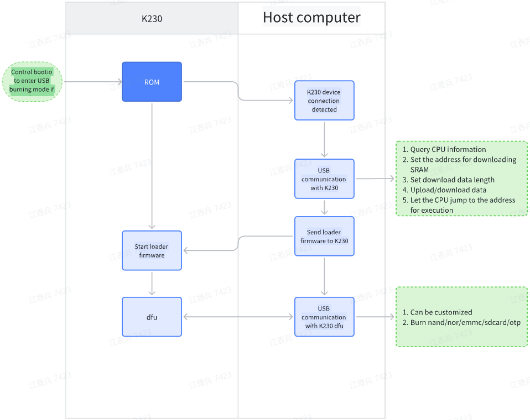This screenshot has width=530, height=420.
Task: Click the Let the CPU jump item
Action: point(462,205)
